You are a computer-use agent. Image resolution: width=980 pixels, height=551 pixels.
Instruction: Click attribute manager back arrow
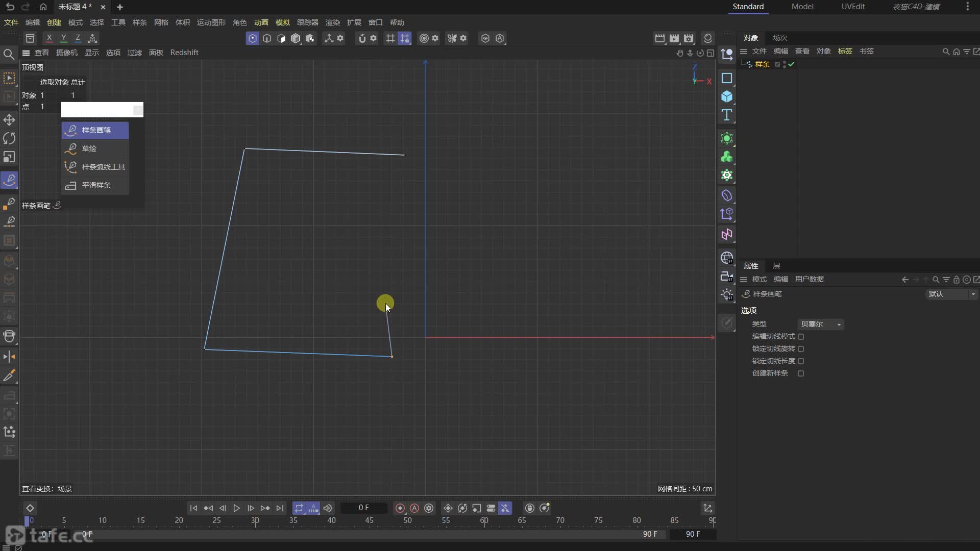tap(905, 280)
